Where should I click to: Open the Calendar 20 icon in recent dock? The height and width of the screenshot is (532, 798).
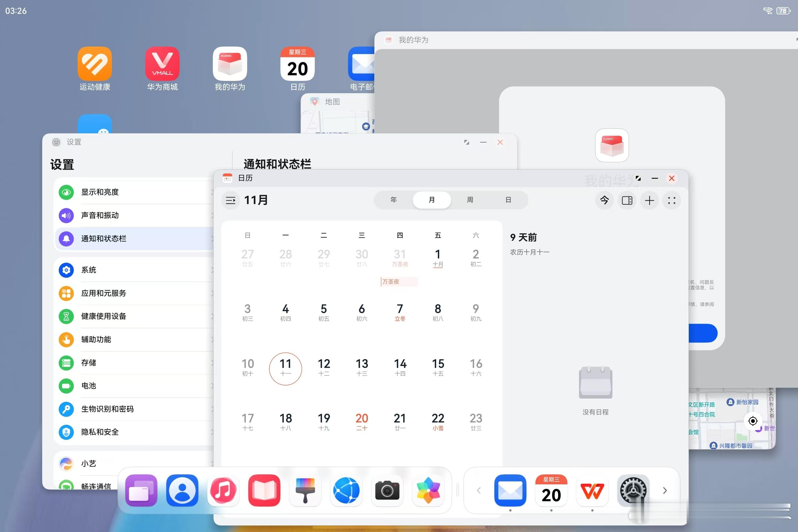(551, 490)
